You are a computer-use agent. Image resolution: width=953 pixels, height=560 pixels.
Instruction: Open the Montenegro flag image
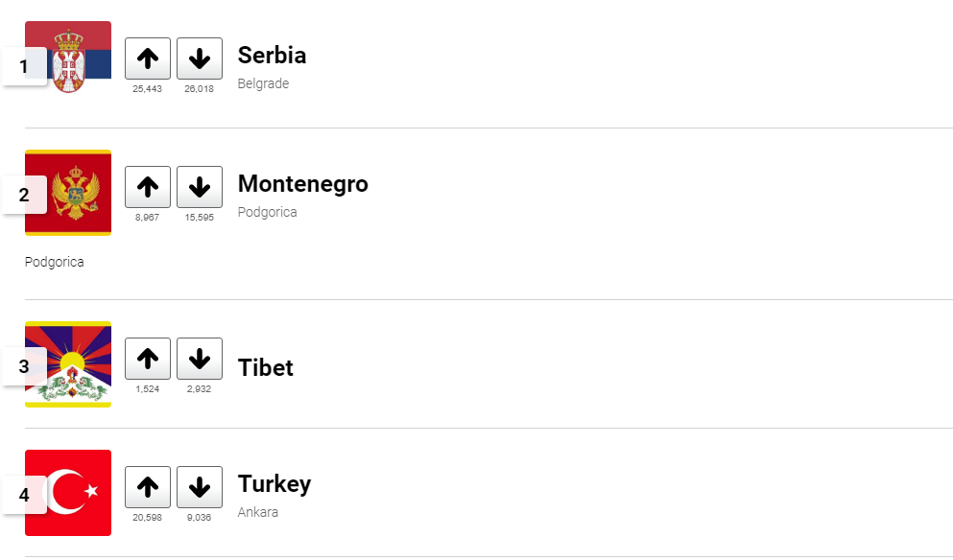[x=68, y=193]
